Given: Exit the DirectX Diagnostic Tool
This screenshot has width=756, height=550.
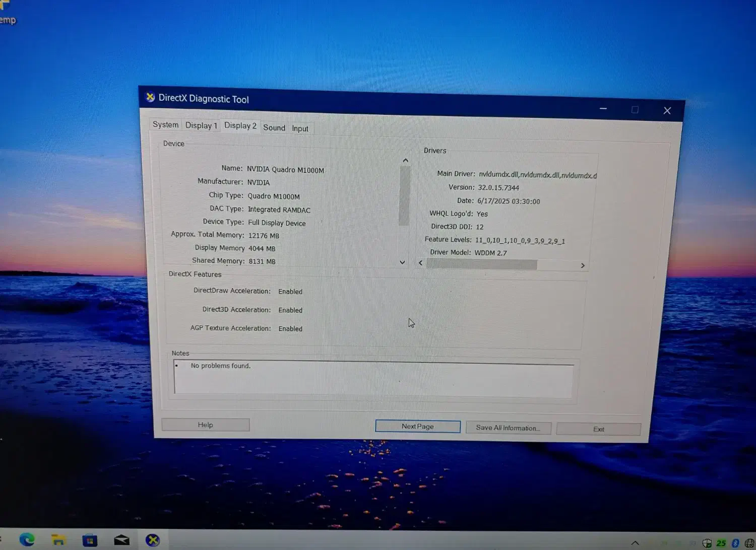Looking at the screenshot, I should point(599,429).
